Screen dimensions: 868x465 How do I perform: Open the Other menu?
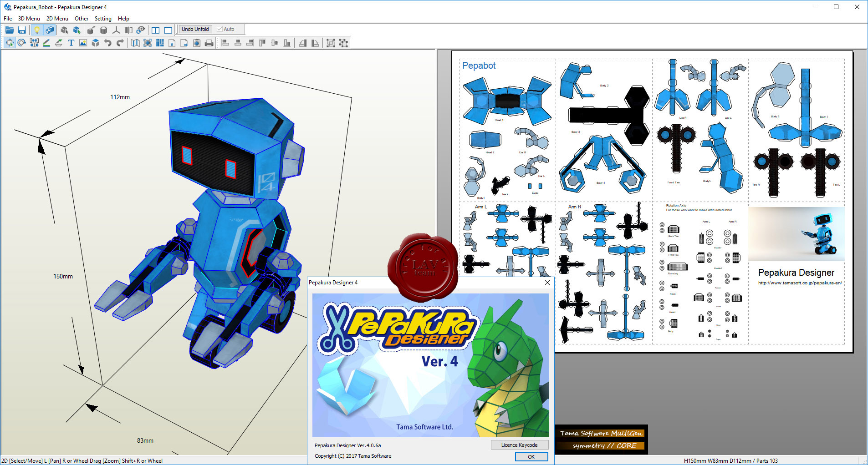pyautogui.click(x=82, y=19)
